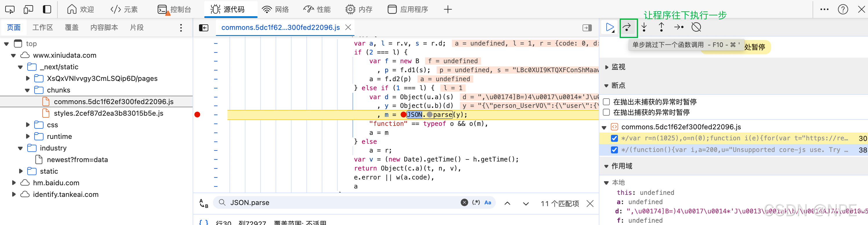This screenshot has height=225, width=868.
Task: Open DevTools help question mark icon
Action: click(843, 10)
